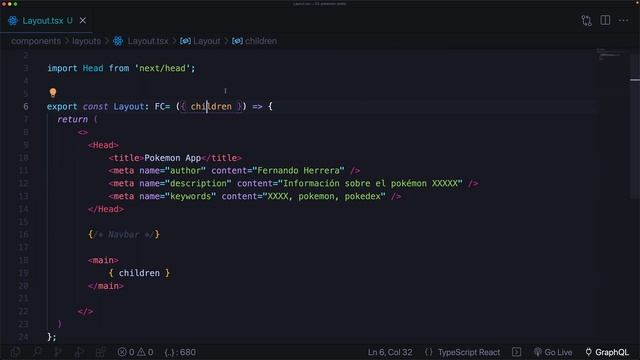The height and width of the screenshot is (360, 640).
Task: Click the export keyword on line 6
Action: click(62, 107)
